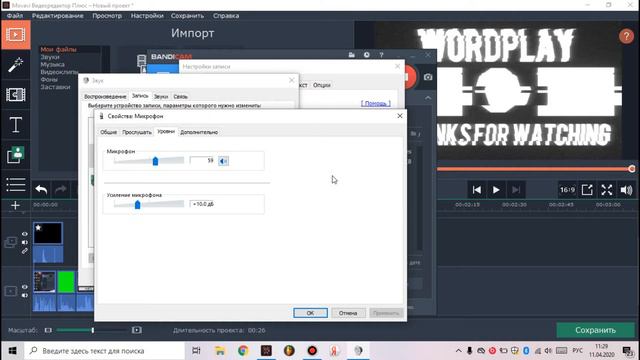This screenshot has height=360, width=640.
Task: Switch to the Дополнительно tab
Action: point(199,132)
